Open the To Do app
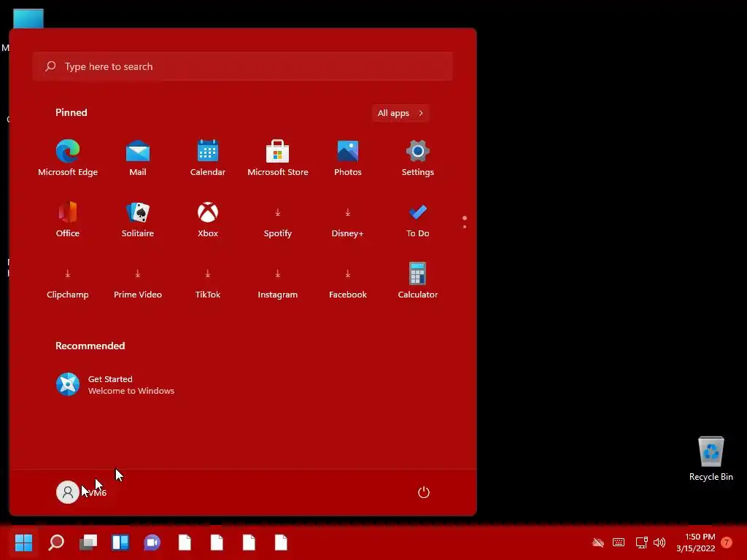The height and width of the screenshot is (560, 747). pyautogui.click(x=418, y=219)
